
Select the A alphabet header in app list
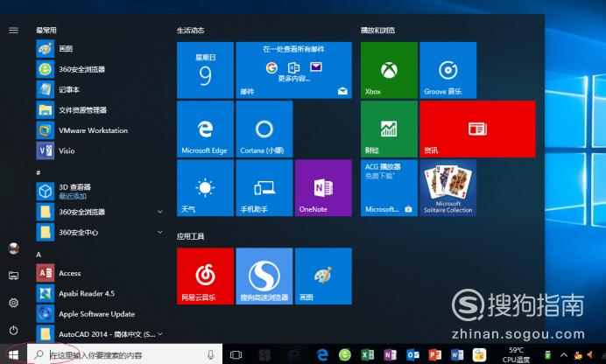39,255
